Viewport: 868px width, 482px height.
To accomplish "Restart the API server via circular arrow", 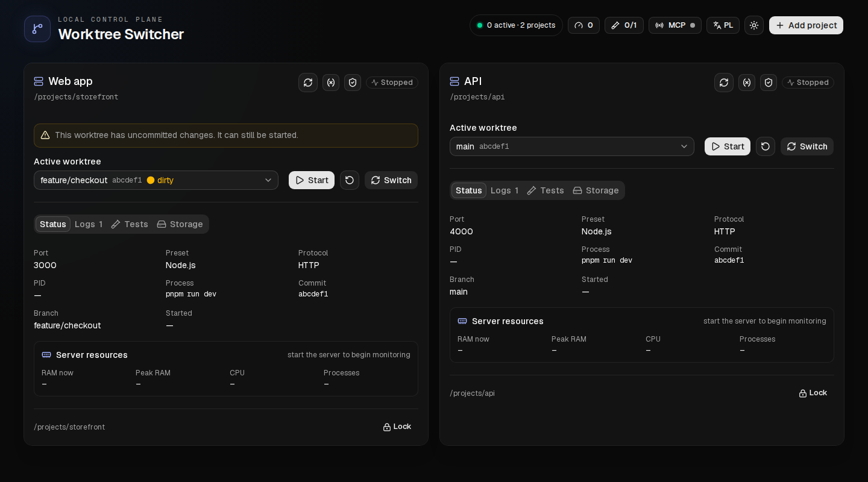I will click(766, 146).
